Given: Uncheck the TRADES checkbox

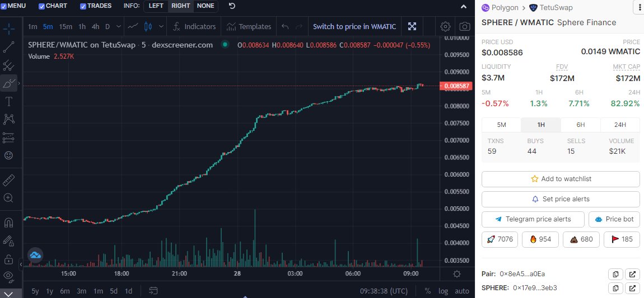Looking at the screenshot, I should tap(83, 6).
